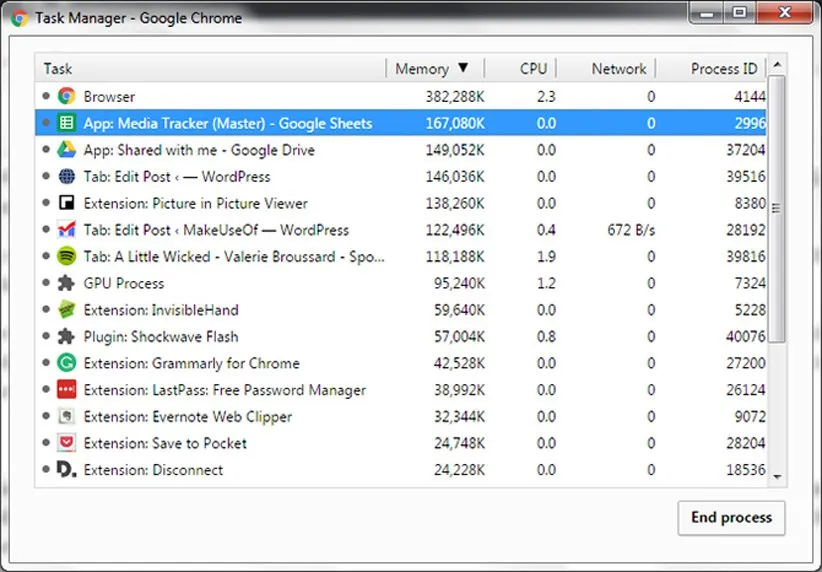Click the Picture in Picture Viewer icon

click(67, 204)
